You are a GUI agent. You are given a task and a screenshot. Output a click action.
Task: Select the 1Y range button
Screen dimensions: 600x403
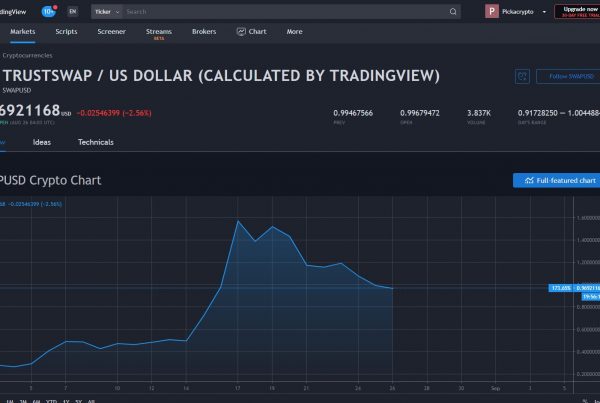click(66, 401)
